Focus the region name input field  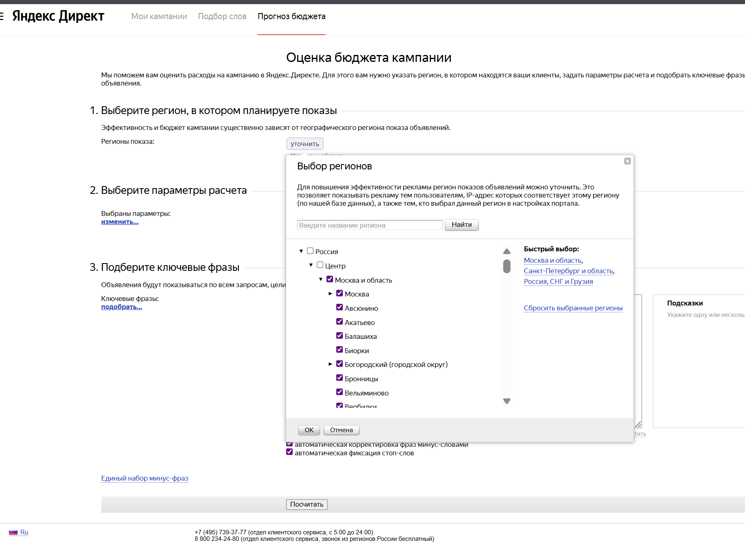(x=369, y=225)
